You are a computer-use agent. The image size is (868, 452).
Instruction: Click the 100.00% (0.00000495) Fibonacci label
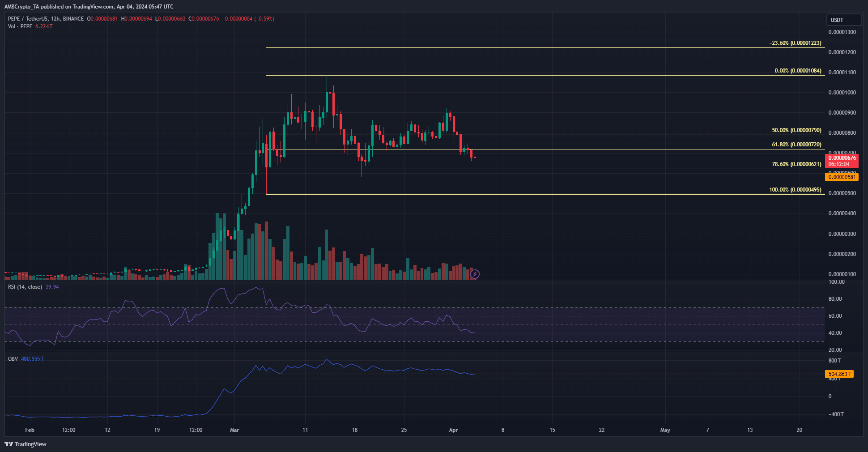point(795,190)
